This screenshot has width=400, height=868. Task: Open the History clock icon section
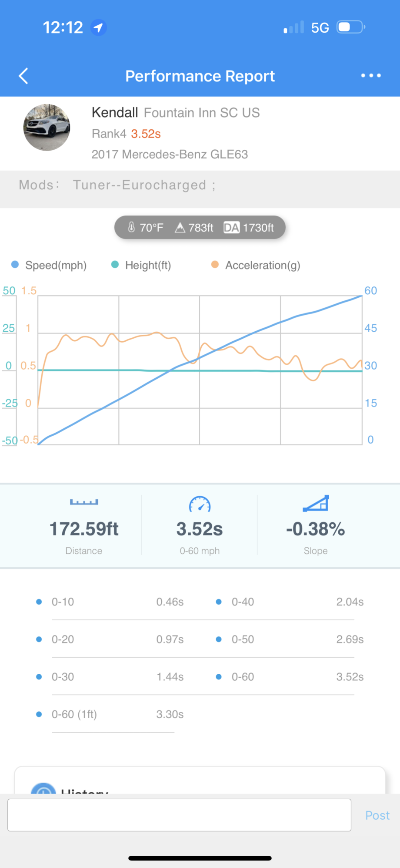click(x=43, y=788)
